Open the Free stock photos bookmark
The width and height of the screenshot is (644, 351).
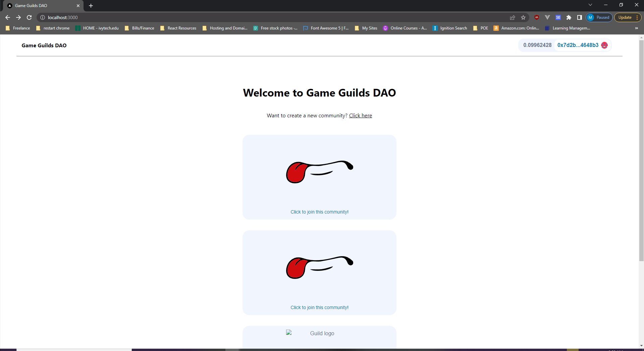[275, 28]
